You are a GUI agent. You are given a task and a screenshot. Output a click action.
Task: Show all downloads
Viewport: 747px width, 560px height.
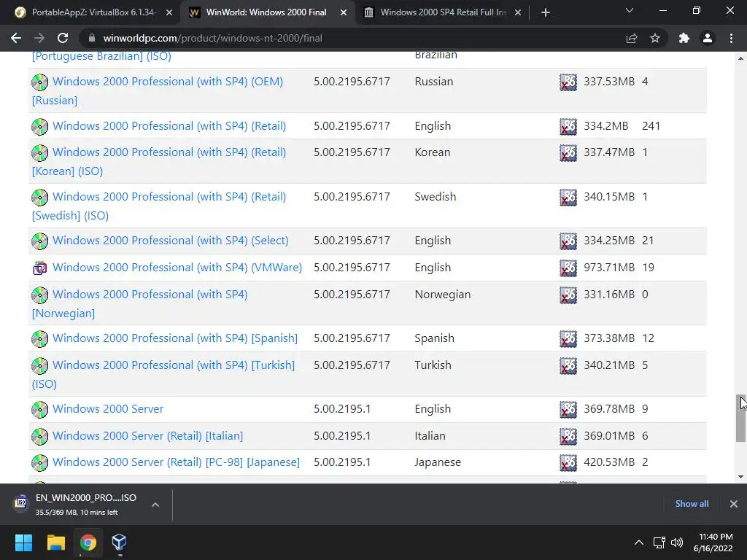(692, 503)
